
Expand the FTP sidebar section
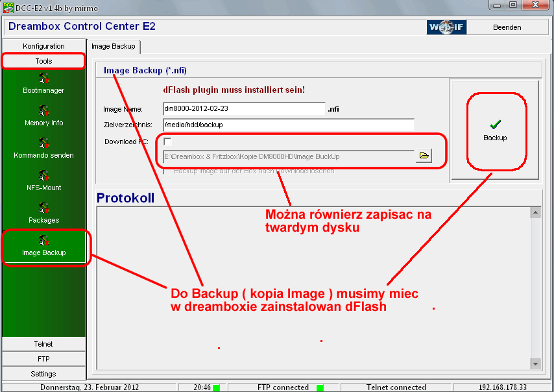click(x=43, y=359)
